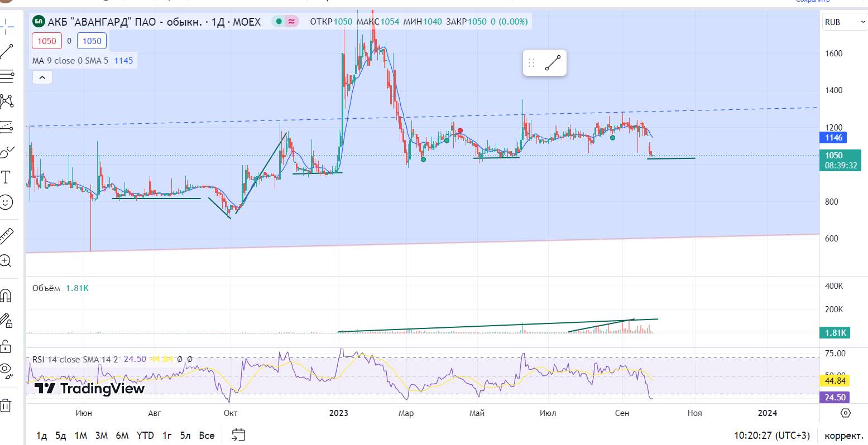
Task: Open the emoji and icons tool
Action: point(6,202)
